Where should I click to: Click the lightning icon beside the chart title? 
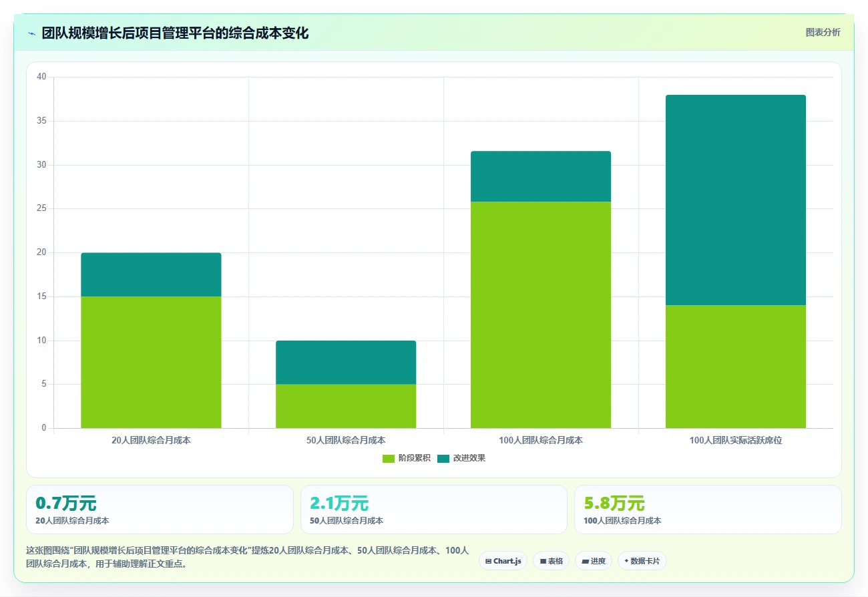point(31,33)
